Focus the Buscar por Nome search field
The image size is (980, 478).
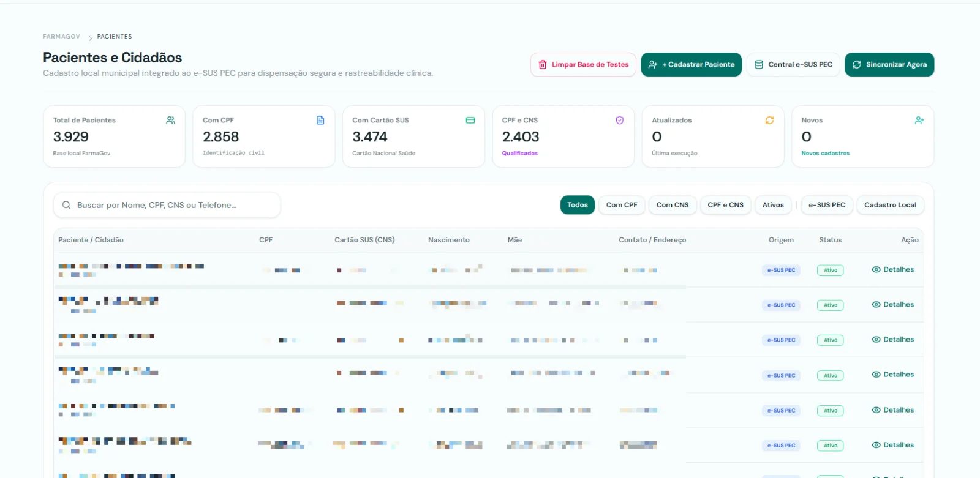[x=167, y=205]
